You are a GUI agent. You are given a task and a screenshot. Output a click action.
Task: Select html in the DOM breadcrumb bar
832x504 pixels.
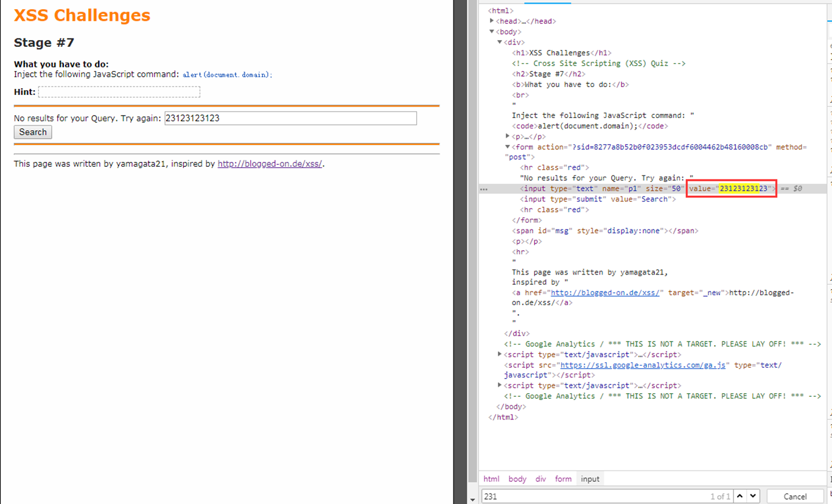(x=491, y=479)
